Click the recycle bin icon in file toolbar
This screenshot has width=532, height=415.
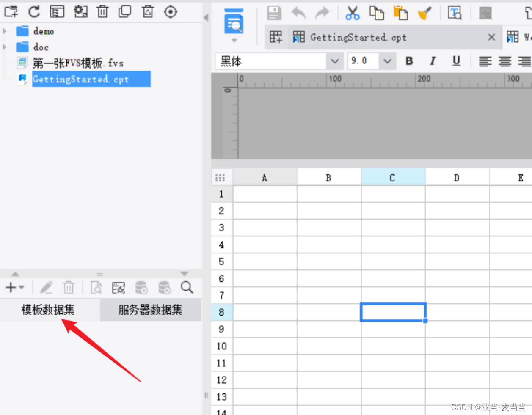point(148,12)
